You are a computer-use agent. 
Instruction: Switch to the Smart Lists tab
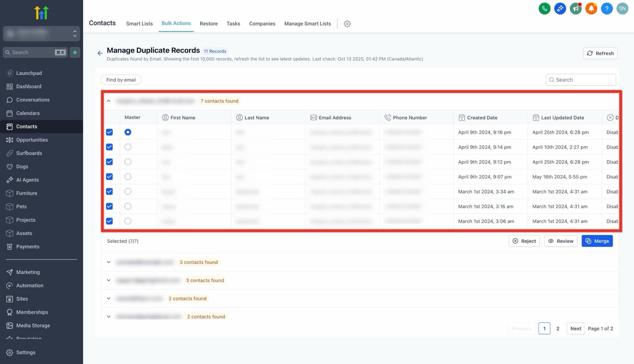pyautogui.click(x=139, y=24)
